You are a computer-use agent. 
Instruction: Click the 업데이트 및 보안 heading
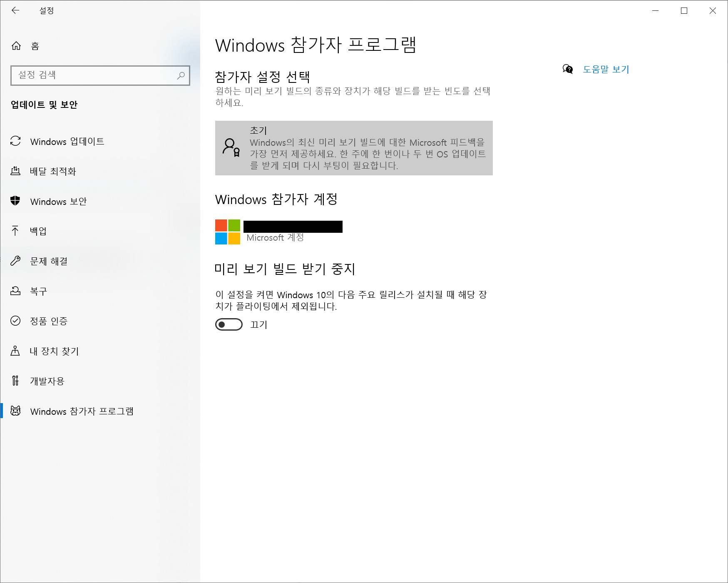tap(44, 105)
